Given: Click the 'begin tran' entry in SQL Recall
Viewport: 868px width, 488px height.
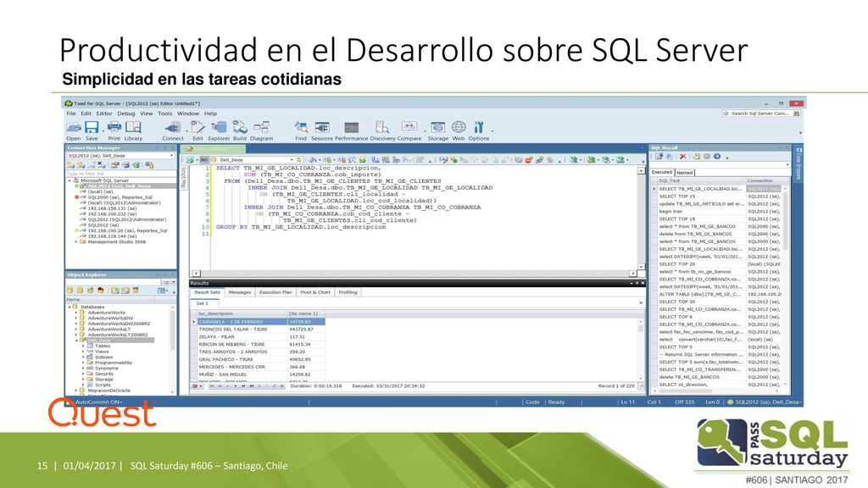Looking at the screenshot, I should point(670,211).
